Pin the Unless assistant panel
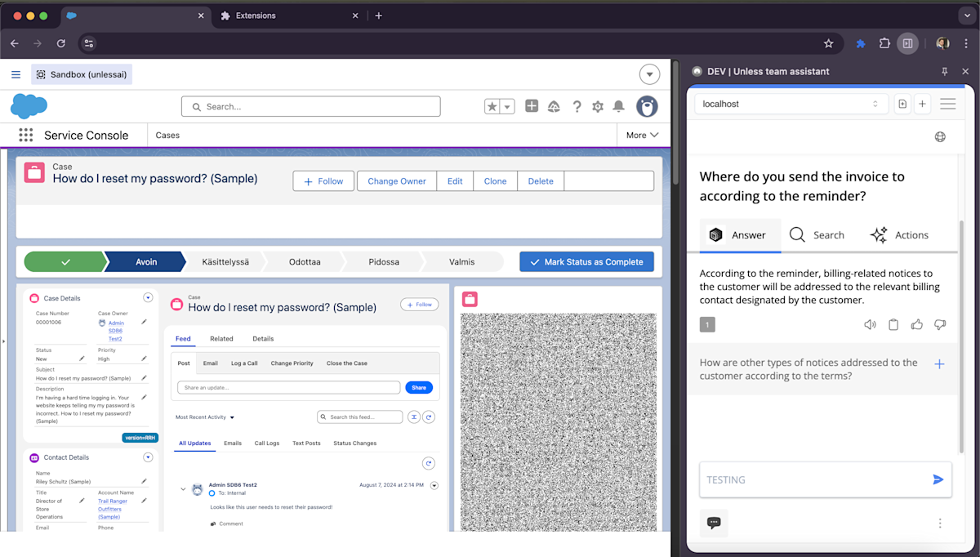The image size is (980, 557). [944, 71]
